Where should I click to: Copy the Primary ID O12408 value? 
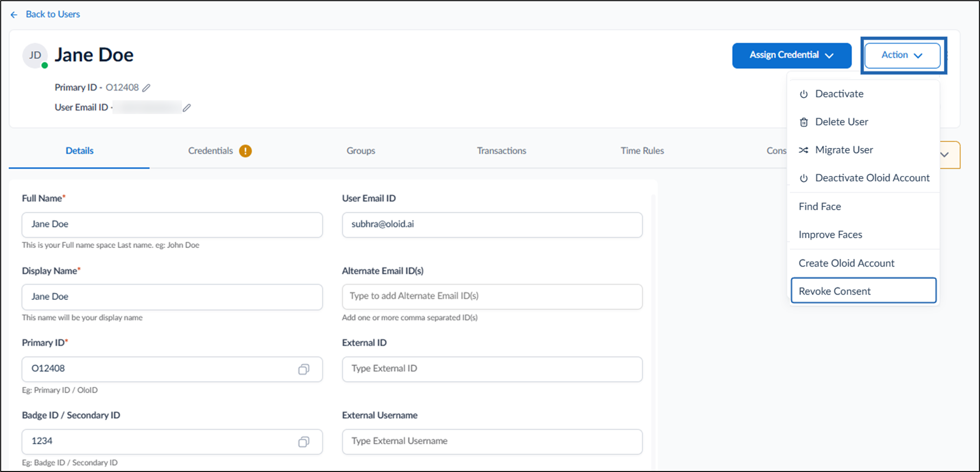304,369
